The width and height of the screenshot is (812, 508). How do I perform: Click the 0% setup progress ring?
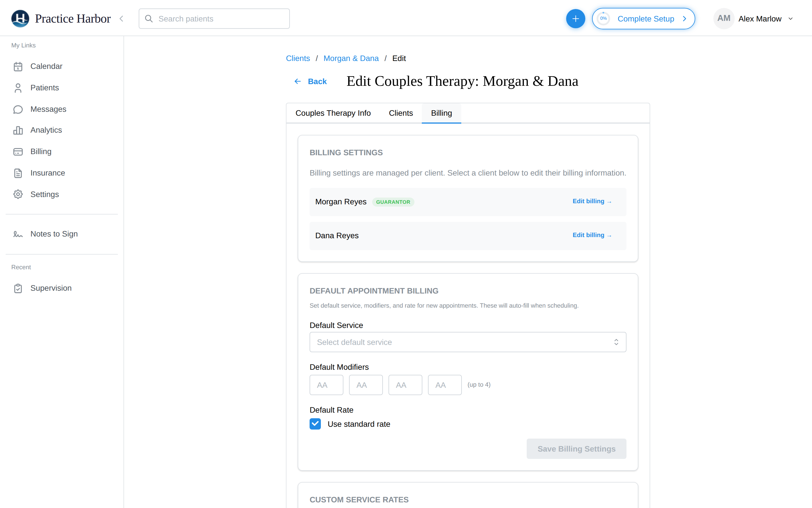[603, 19]
